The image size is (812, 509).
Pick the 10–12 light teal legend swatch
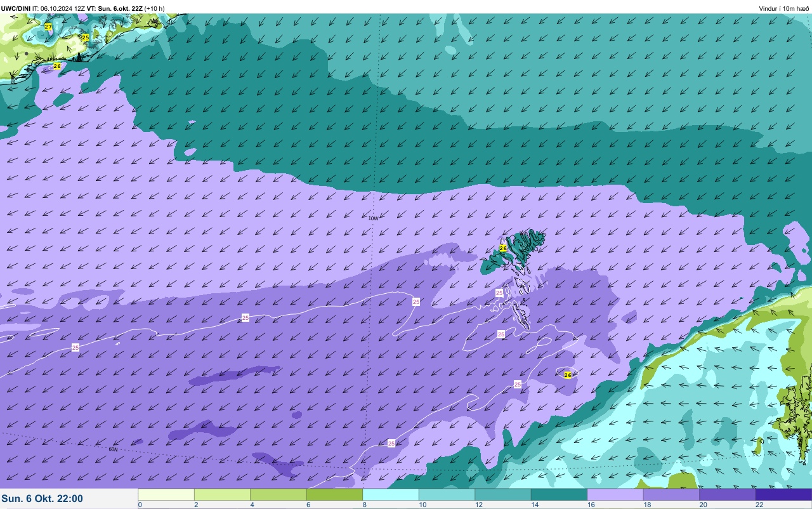click(447, 494)
